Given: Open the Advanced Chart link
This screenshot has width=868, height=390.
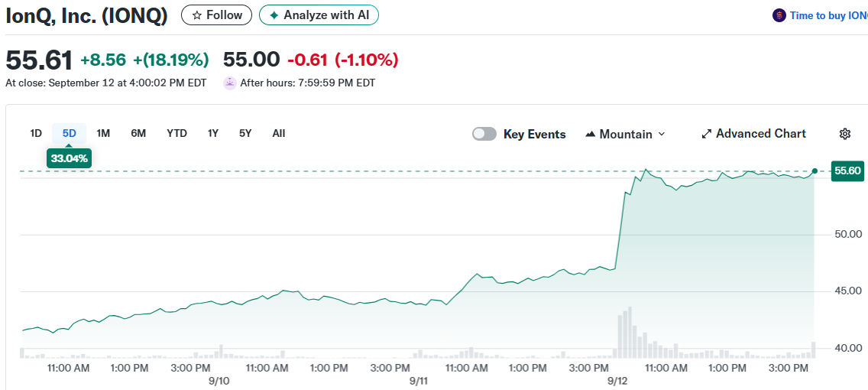Looking at the screenshot, I should (x=754, y=134).
